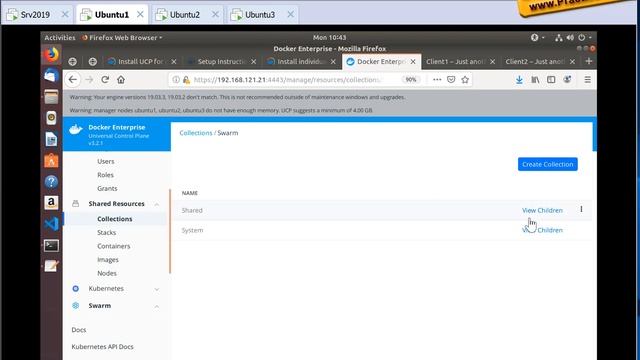This screenshot has height=360, width=640.
Task: Expand the Kubernetes sidebar section
Action: [157, 289]
